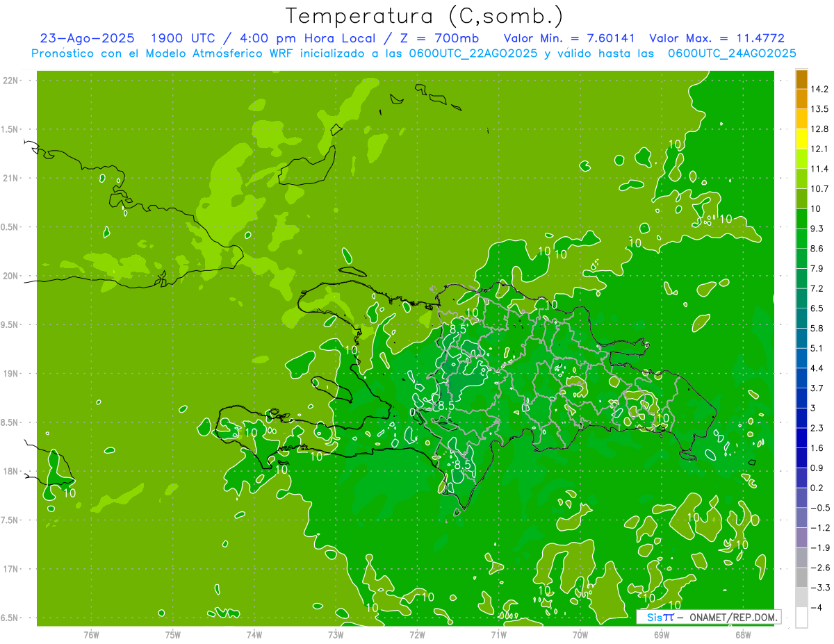
Task: Click the "10.7" color bar label
Action: point(819,188)
